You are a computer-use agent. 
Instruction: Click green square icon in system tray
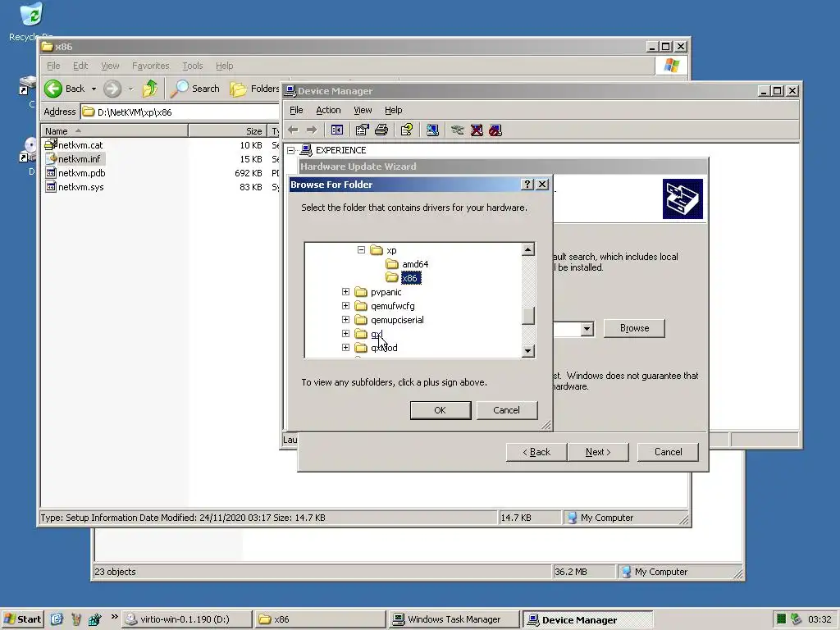click(781, 619)
